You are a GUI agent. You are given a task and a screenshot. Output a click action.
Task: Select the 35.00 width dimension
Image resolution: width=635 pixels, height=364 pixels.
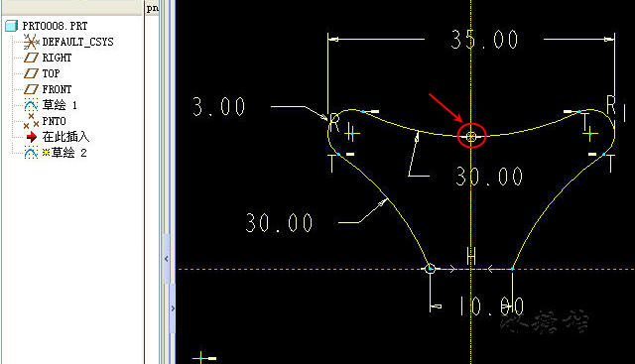pyautogui.click(x=484, y=40)
